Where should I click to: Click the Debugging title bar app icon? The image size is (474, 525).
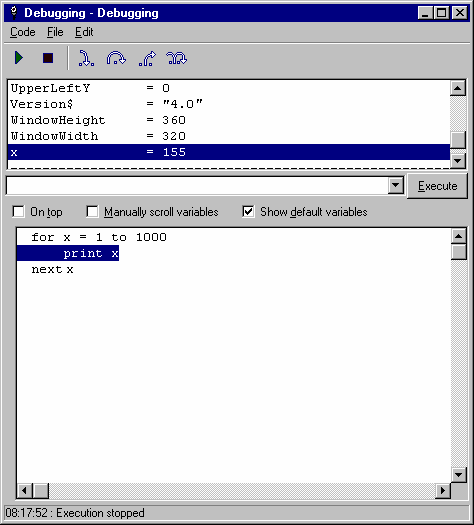14,13
